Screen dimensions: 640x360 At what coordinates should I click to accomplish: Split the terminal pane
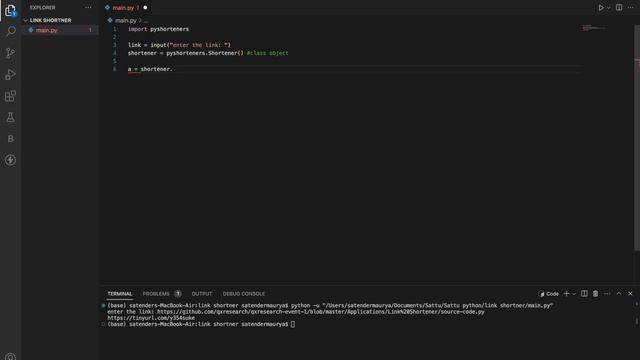pos(584,293)
